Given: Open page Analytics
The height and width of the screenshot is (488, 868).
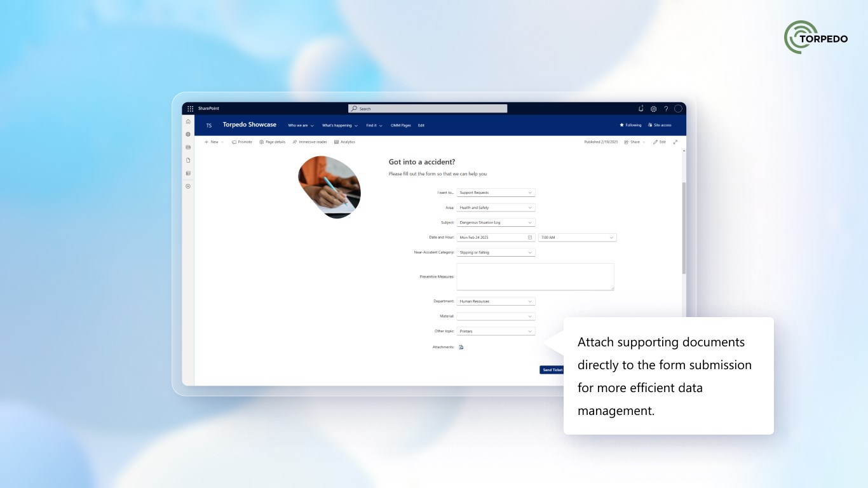Looking at the screenshot, I should 344,142.
